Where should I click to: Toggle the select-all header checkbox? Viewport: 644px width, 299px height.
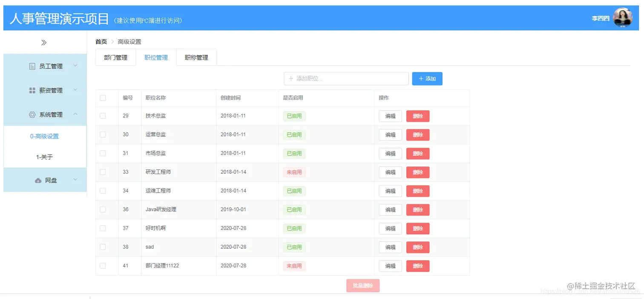[x=103, y=98]
